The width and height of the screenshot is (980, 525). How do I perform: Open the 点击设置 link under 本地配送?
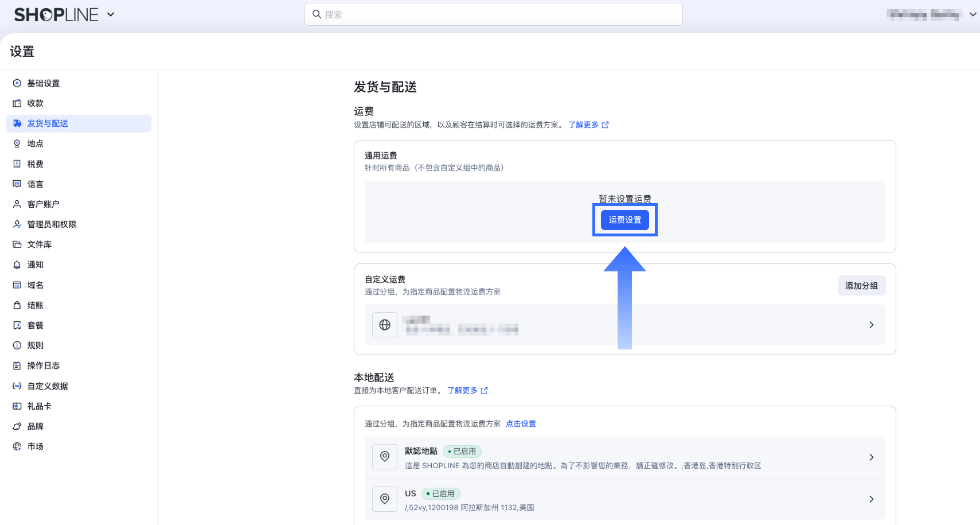521,424
